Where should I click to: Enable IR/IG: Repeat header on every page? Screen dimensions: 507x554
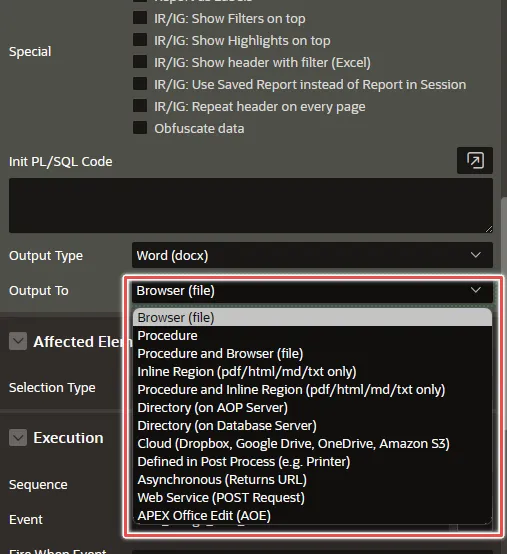point(140,106)
